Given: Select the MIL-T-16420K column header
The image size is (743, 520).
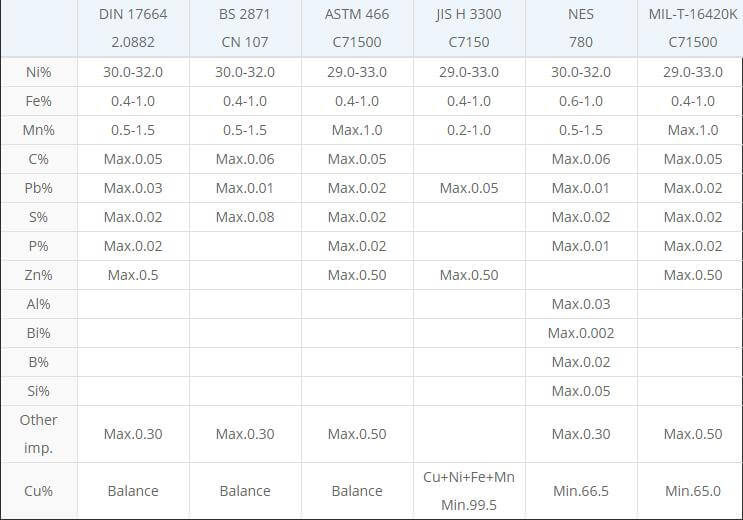Looking at the screenshot, I should 693,14.
